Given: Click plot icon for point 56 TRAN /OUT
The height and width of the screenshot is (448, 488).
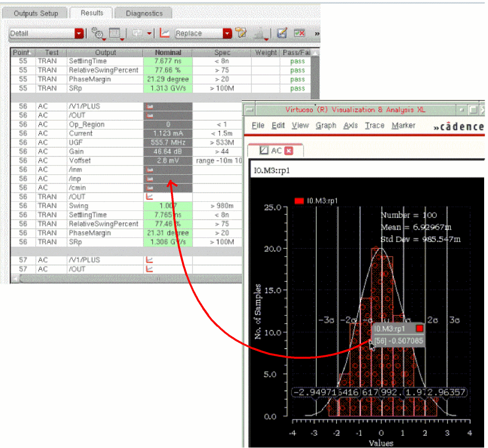Looking at the screenshot, I should pos(150,196).
